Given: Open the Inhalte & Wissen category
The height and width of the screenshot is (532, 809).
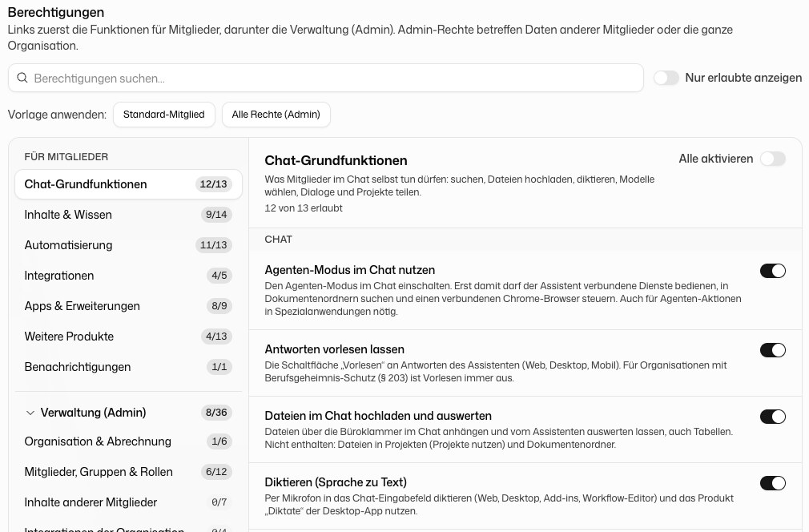Looking at the screenshot, I should (128, 215).
